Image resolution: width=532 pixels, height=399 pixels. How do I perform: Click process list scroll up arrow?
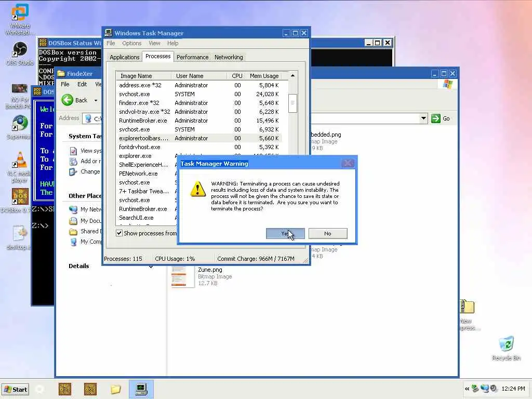tap(292, 75)
